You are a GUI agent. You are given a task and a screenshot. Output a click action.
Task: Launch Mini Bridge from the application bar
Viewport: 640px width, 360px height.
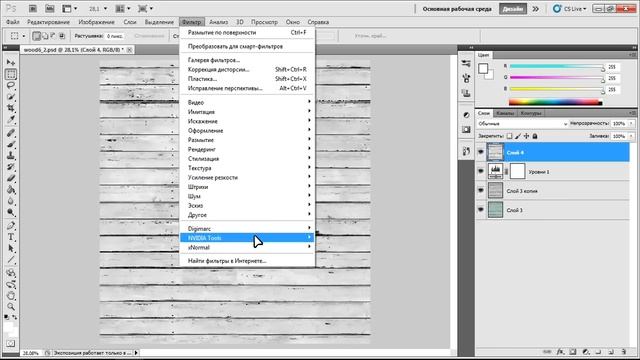(x=50, y=9)
